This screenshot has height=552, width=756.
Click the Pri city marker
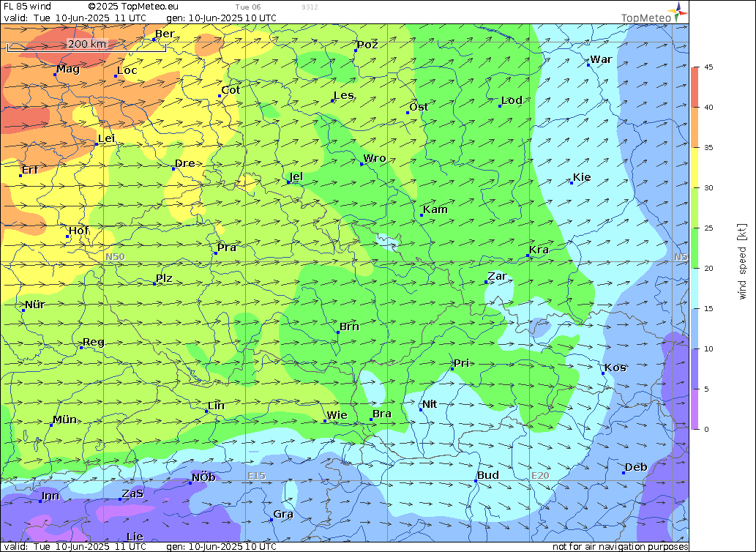[x=452, y=369]
